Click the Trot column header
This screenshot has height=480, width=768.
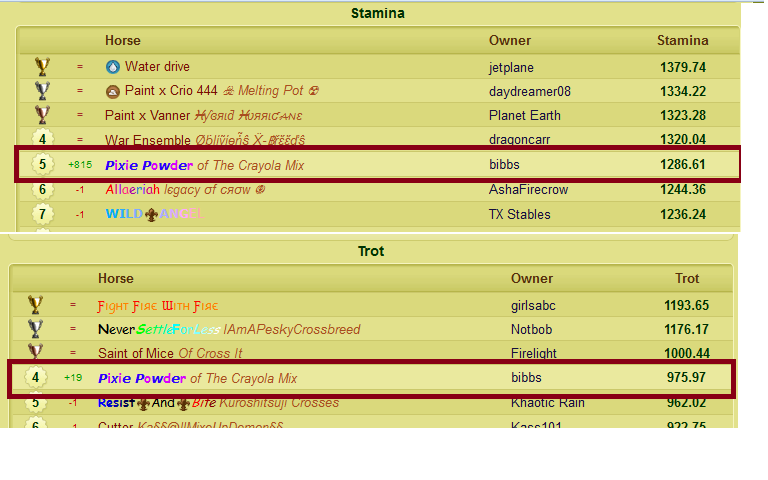687,278
